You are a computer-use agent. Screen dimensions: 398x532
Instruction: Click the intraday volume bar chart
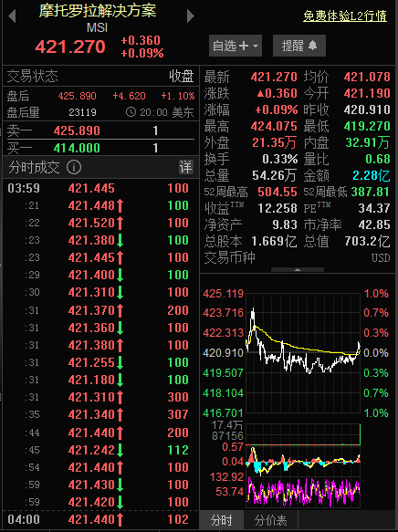pyautogui.click(x=303, y=434)
